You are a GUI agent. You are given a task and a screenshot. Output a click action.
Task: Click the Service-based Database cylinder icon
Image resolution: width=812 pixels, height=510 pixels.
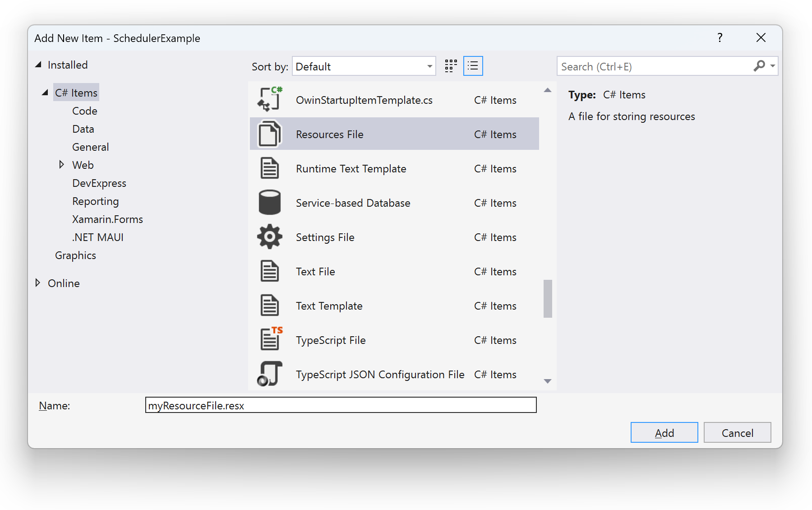pos(270,203)
